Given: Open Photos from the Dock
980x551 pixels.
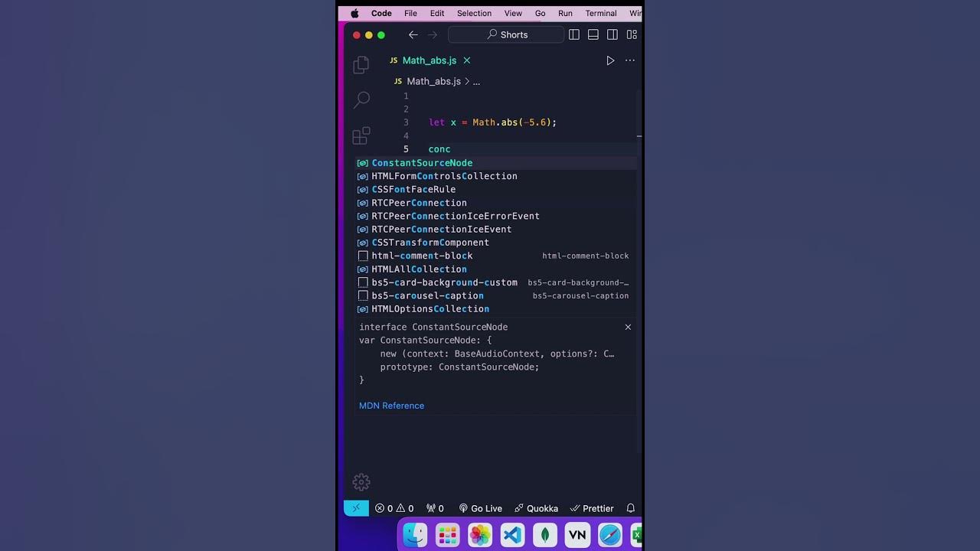Looking at the screenshot, I should pos(480,534).
